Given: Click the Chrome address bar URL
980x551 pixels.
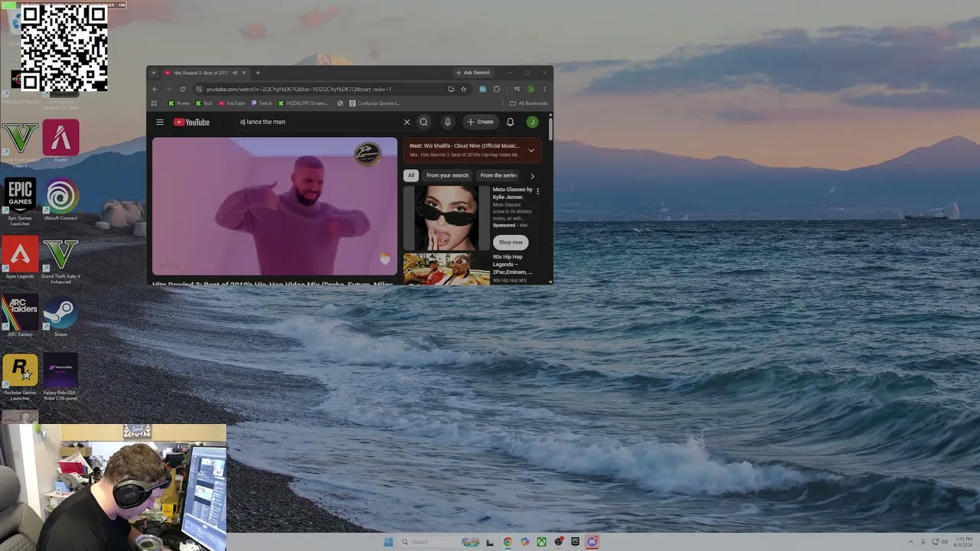Looking at the screenshot, I should tap(299, 89).
